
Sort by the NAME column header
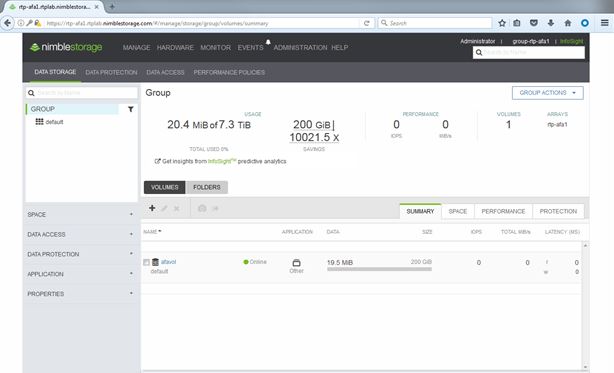pos(152,232)
